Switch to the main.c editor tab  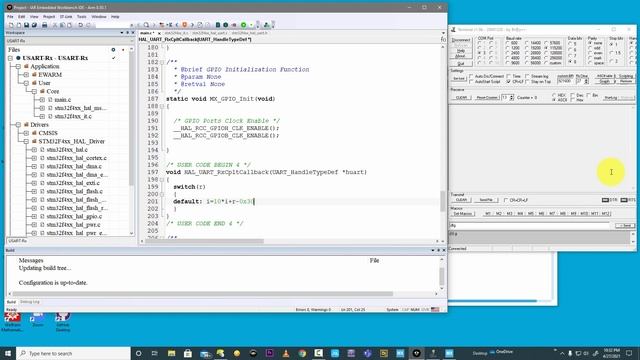pos(147,33)
